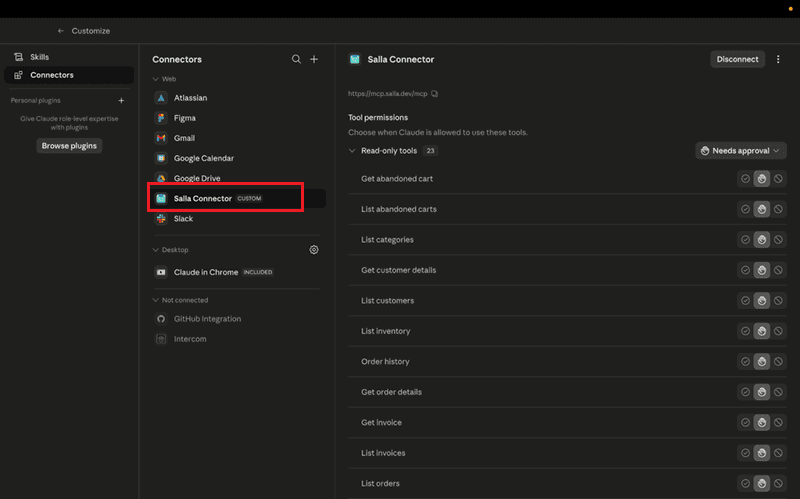
Task: Add a new connector with the plus icon
Action: (x=314, y=59)
